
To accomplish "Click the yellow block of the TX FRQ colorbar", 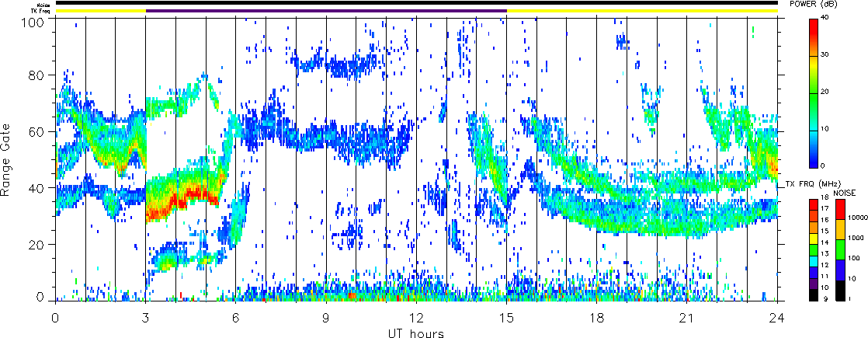I will pyautogui.click(x=815, y=239).
